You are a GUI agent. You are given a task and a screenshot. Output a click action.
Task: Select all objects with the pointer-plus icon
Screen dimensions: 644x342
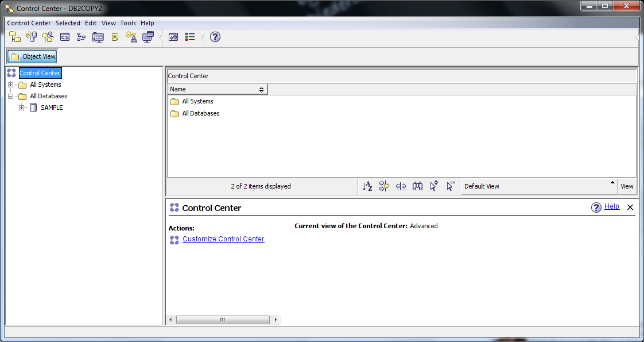point(433,186)
